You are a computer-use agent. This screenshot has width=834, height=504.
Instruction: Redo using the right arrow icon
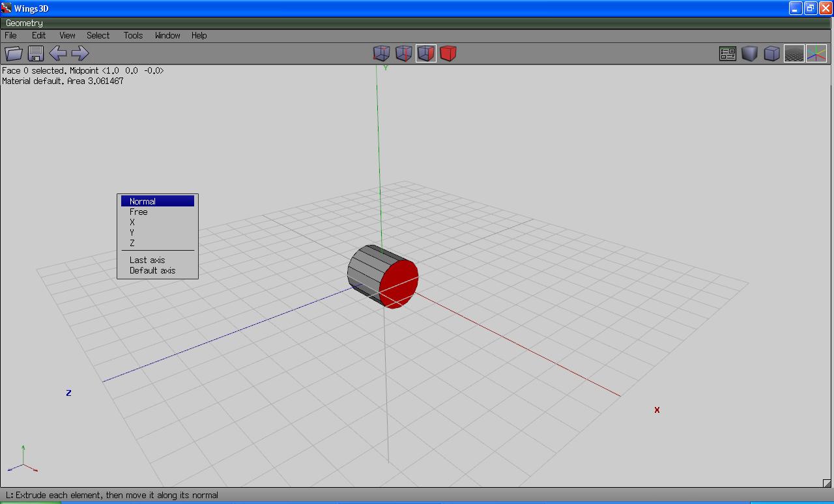click(x=80, y=53)
